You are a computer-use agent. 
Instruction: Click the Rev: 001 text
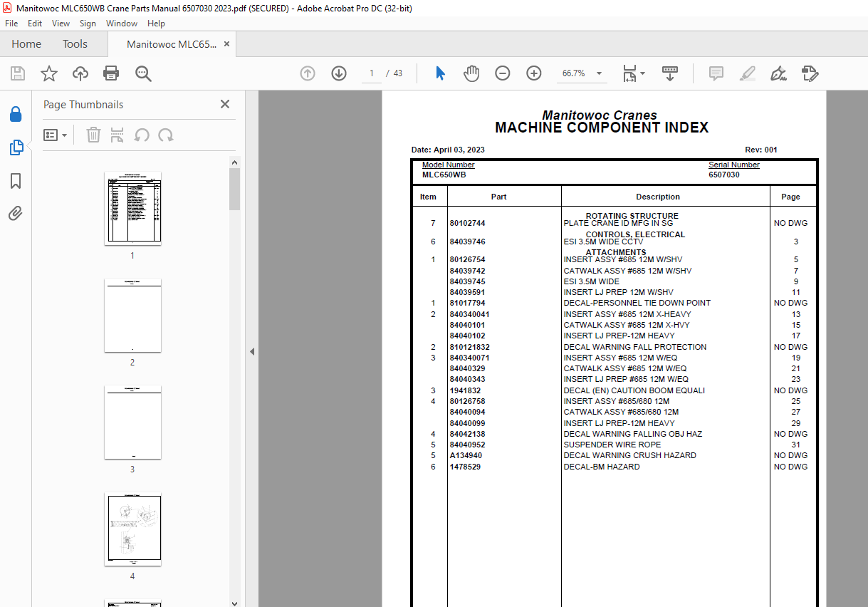pos(761,150)
